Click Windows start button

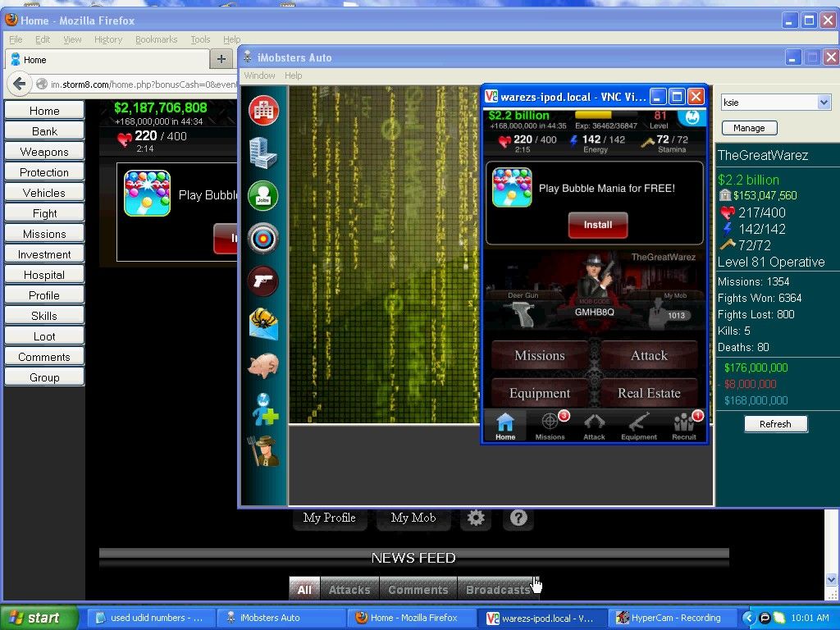pos(39,618)
